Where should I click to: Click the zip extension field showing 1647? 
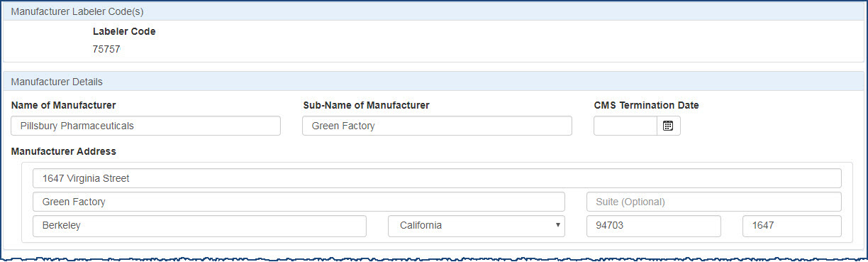792,226
